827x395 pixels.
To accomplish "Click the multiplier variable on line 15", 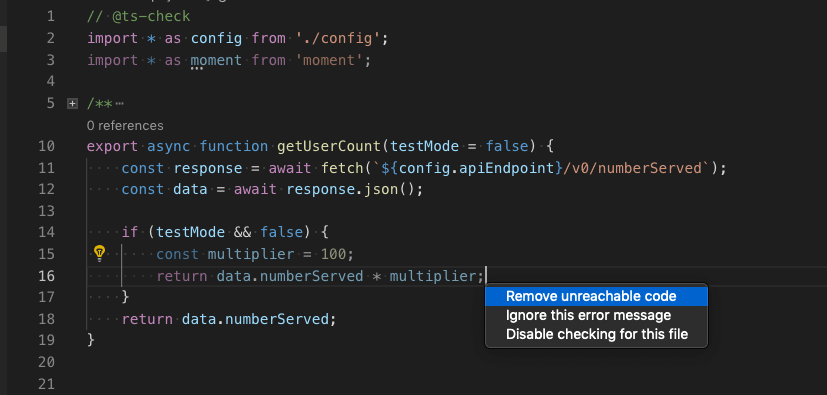I will pyautogui.click(x=251, y=254).
